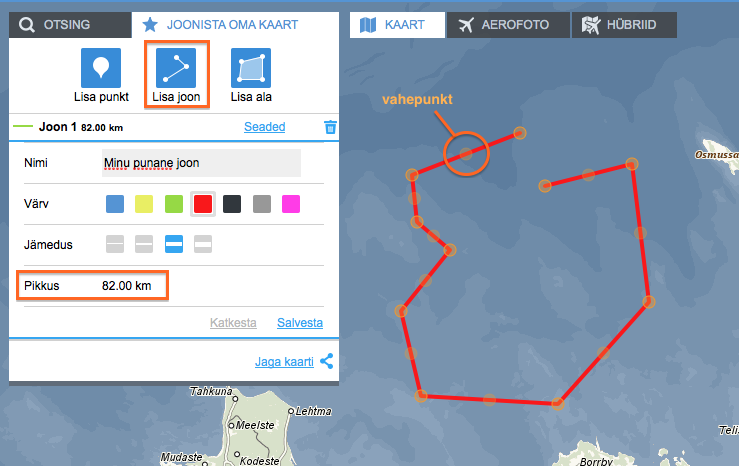Select the Lisa ala area tool
739x466 pixels.
click(251, 68)
